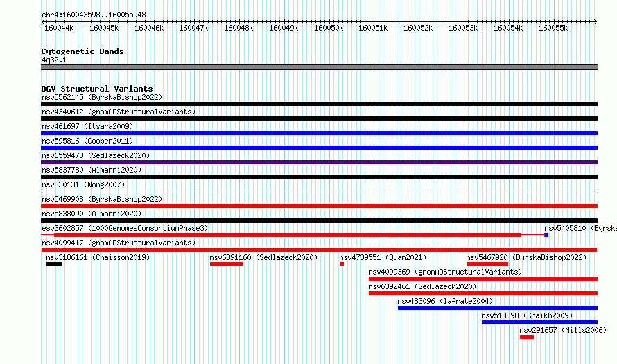Image resolution: width=617 pixels, height=364 pixels.
Task: Click the red nsv6391160 Sedlazeck2020 bar
Action: (226, 264)
